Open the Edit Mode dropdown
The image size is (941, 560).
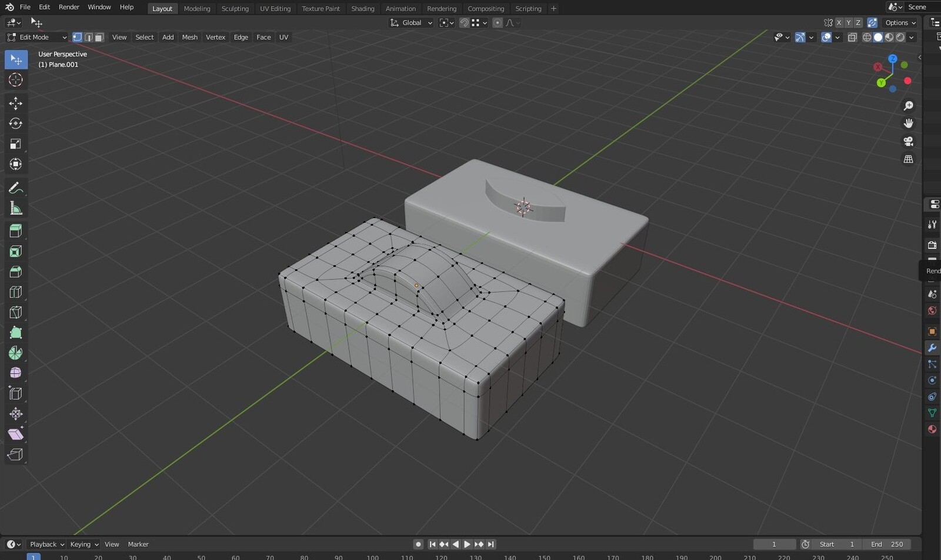pos(37,37)
